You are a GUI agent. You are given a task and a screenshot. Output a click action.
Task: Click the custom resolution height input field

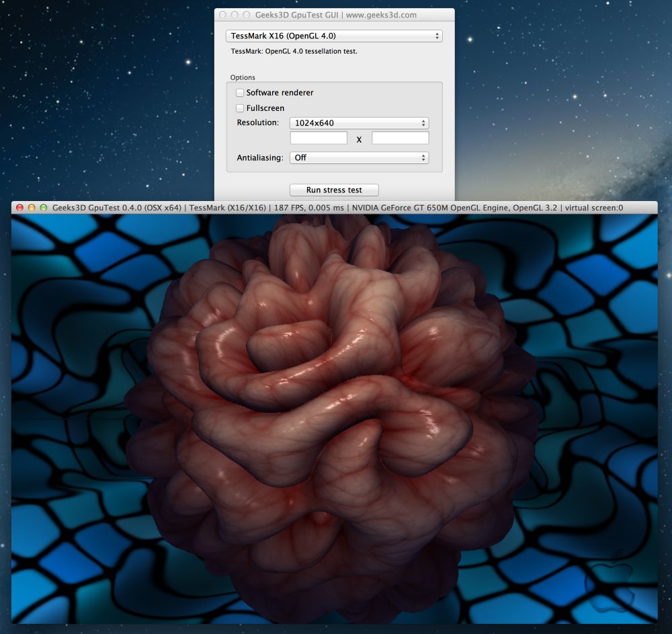401,138
